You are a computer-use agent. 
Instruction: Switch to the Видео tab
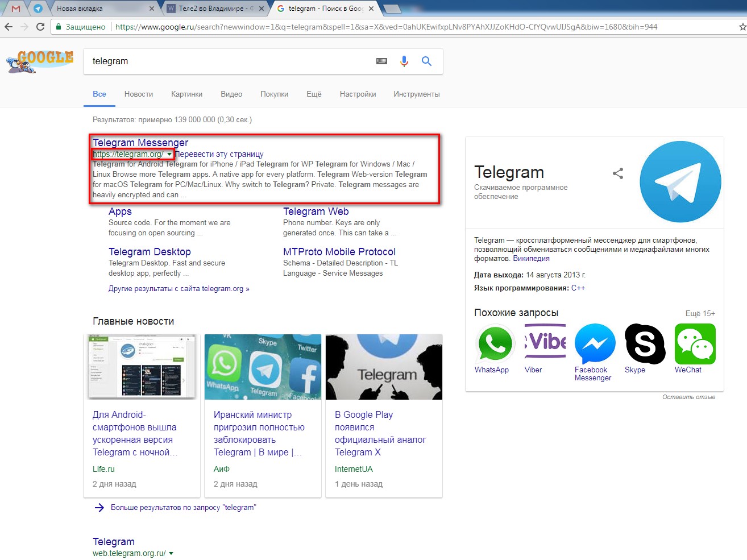(x=231, y=94)
